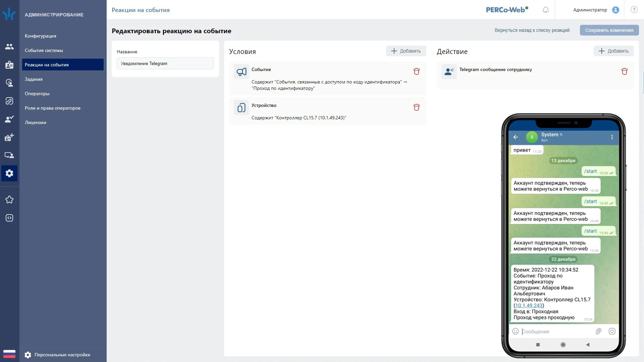This screenshot has height=362, width=644.
Task: Click the "Событие" condition title
Action: (x=261, y=69)
